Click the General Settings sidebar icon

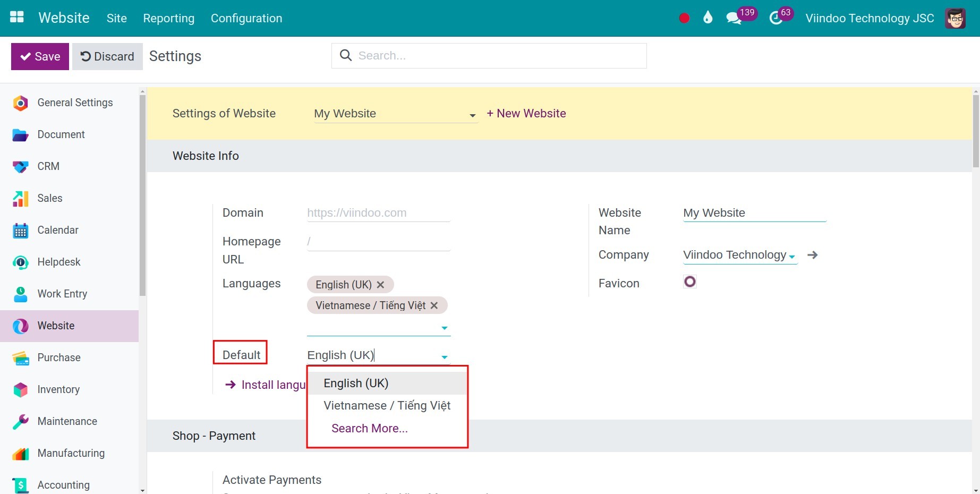[20, 103]
